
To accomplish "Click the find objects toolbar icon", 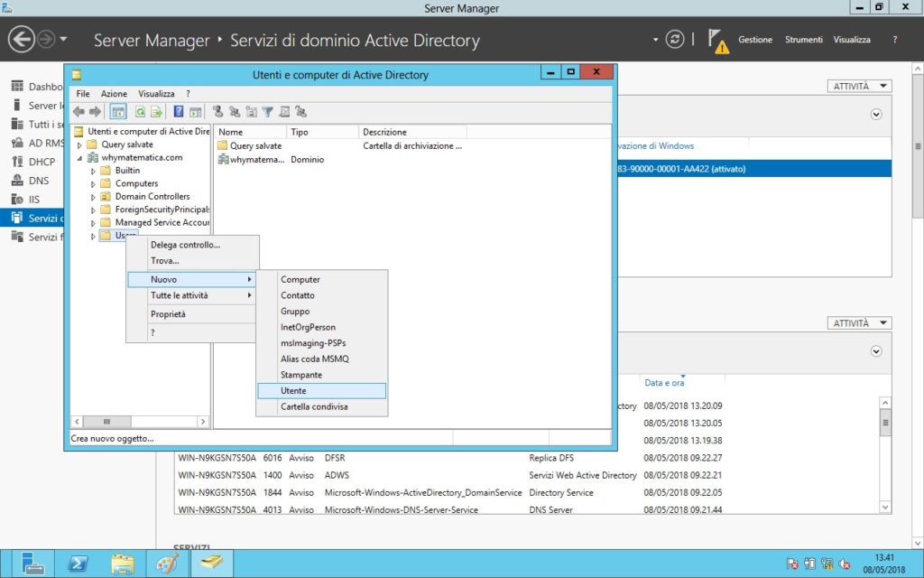I will coord(284,111).
